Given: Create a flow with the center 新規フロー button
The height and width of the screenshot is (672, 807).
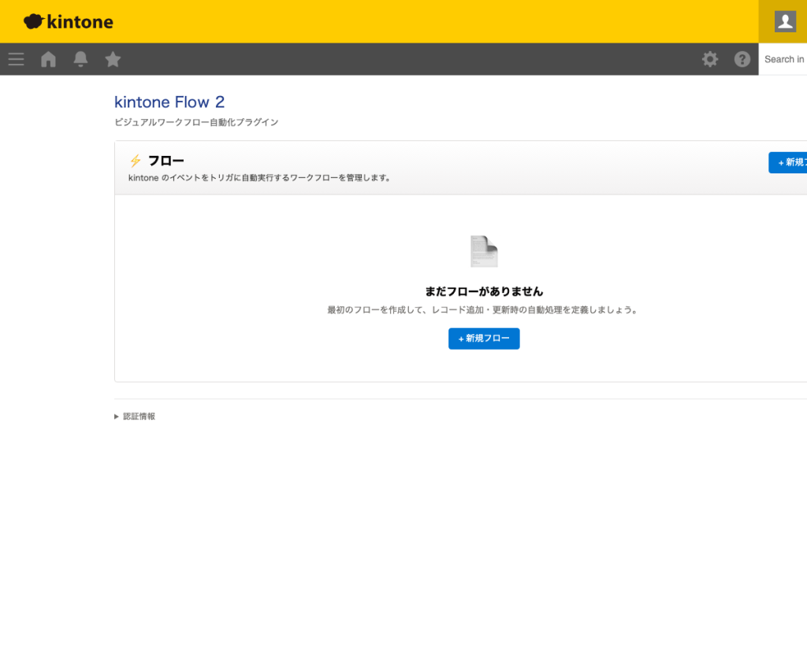Looking at the screenshot, I should click(x=484, y=339).
